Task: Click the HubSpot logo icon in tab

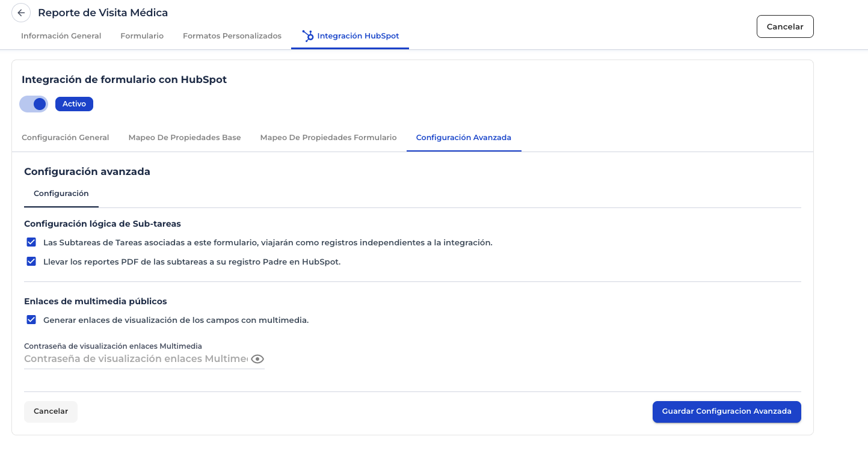Action: 307,36
